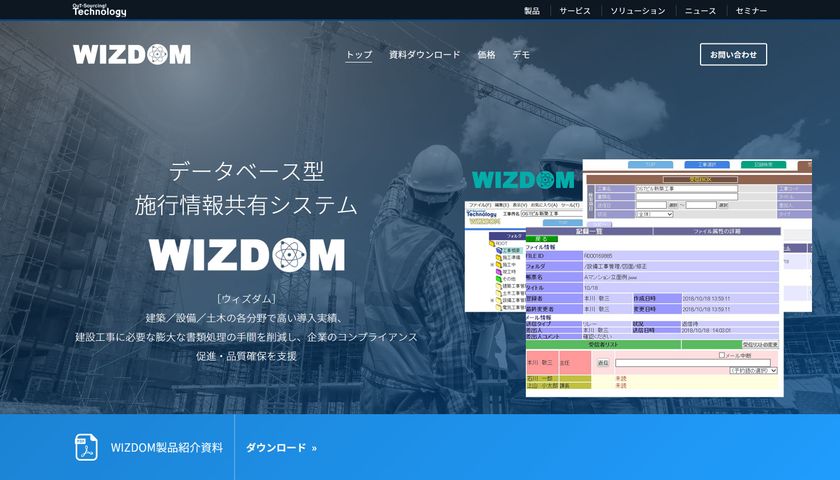
Task: Click the white WIZDOM header logo
Action: pyautogui.click(x=132, y=54)
